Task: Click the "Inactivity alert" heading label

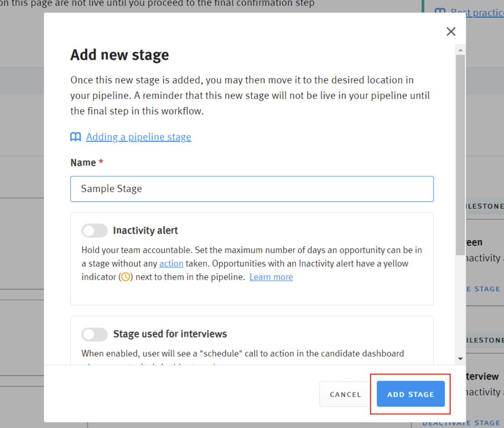Action: (145, 231)
